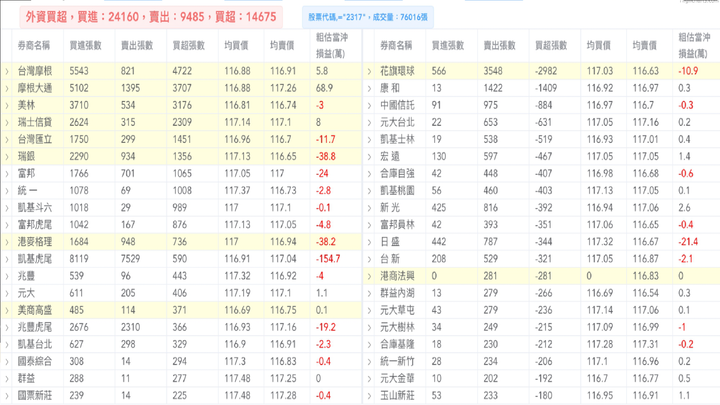Image resolution: width=720 pixels, height=405 pixels.
Task: Expand the 凱基虎尾 row chevron
Action: [x=7, y=259]
